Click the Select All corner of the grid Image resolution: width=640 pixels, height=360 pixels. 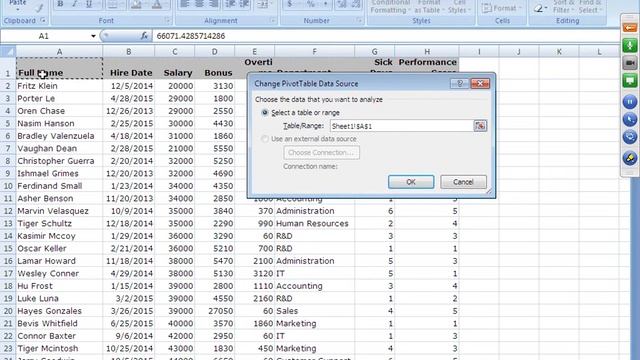[8, 51]
